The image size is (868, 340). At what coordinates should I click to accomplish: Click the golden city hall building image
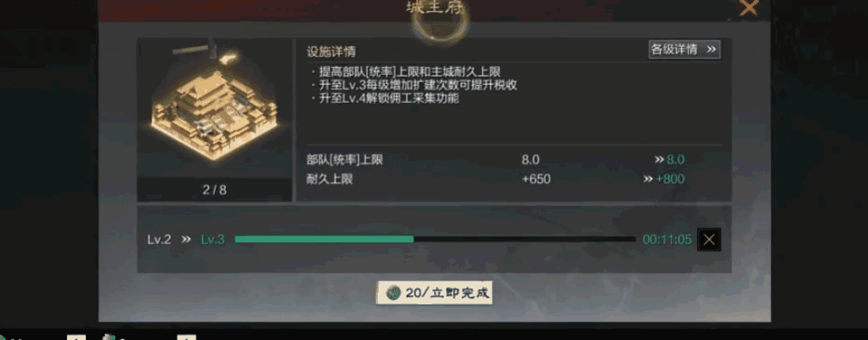coord(214,106)
